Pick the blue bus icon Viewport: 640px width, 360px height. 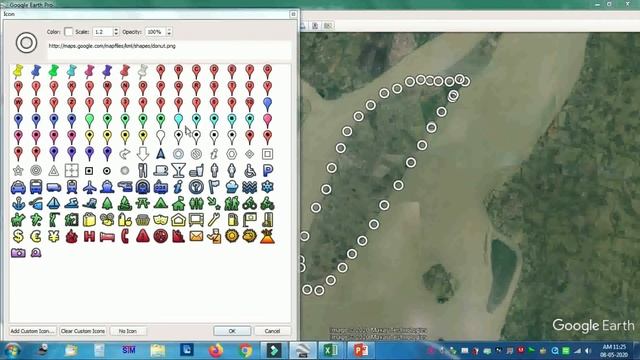[x=36, y=187]
